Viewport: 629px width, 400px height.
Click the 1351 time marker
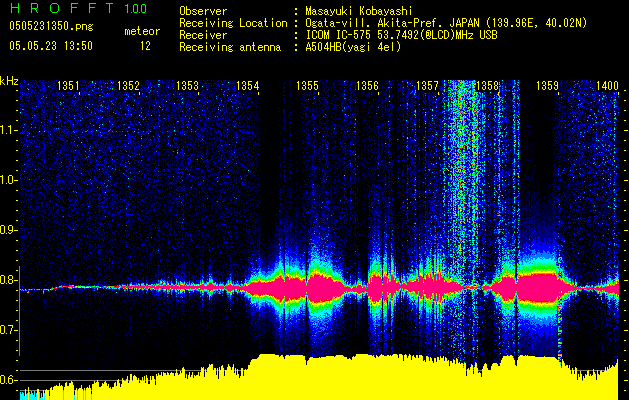tap(68, 85)
